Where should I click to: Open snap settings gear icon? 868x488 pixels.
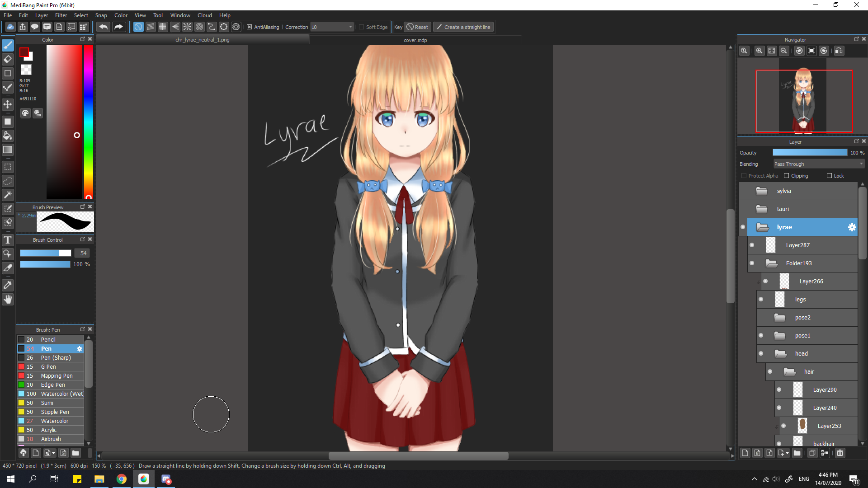[x=236, y=27]
